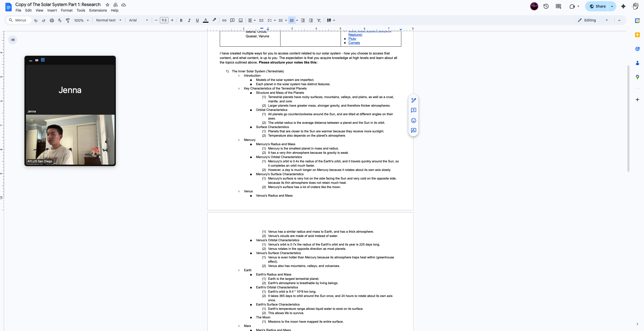Viewport: 644px width, 331px height.
Task: Open the Pluto link
Action: point(352,39)
